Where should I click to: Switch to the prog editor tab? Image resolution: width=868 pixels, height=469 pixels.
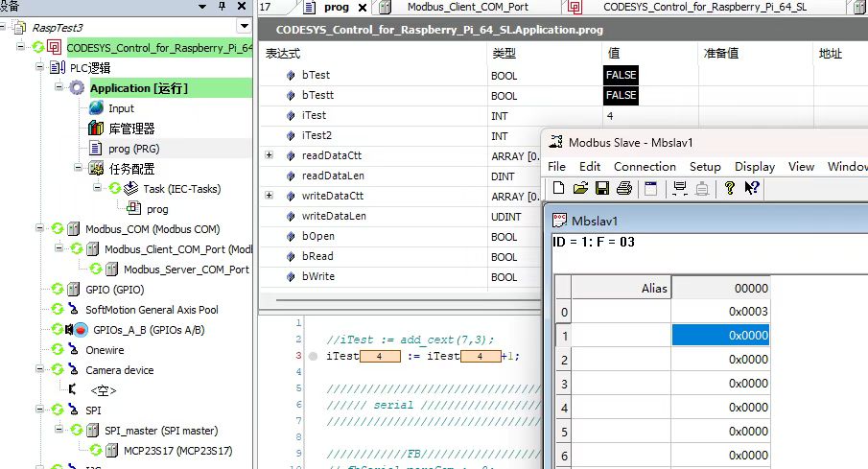pos(336,8)
